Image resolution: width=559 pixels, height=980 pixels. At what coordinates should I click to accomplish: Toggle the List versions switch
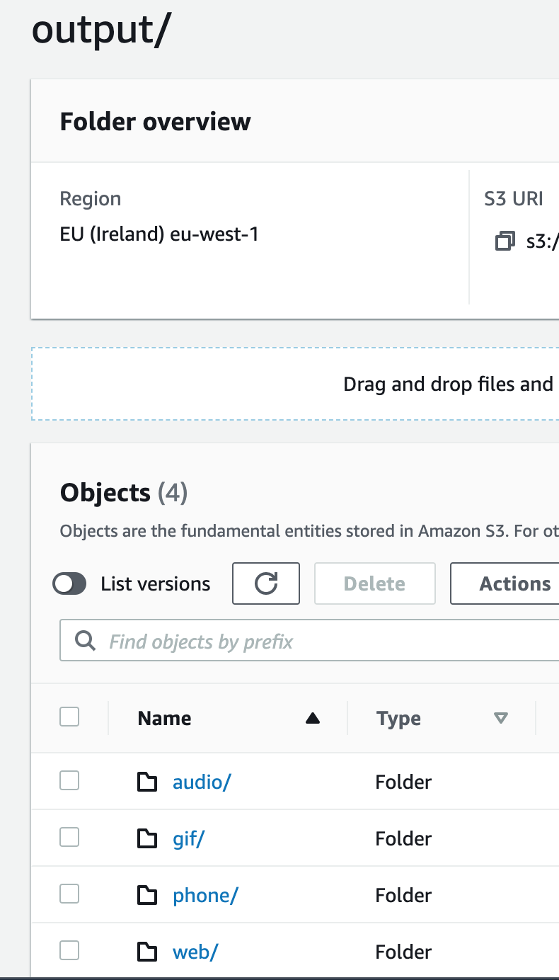point(69,583)
